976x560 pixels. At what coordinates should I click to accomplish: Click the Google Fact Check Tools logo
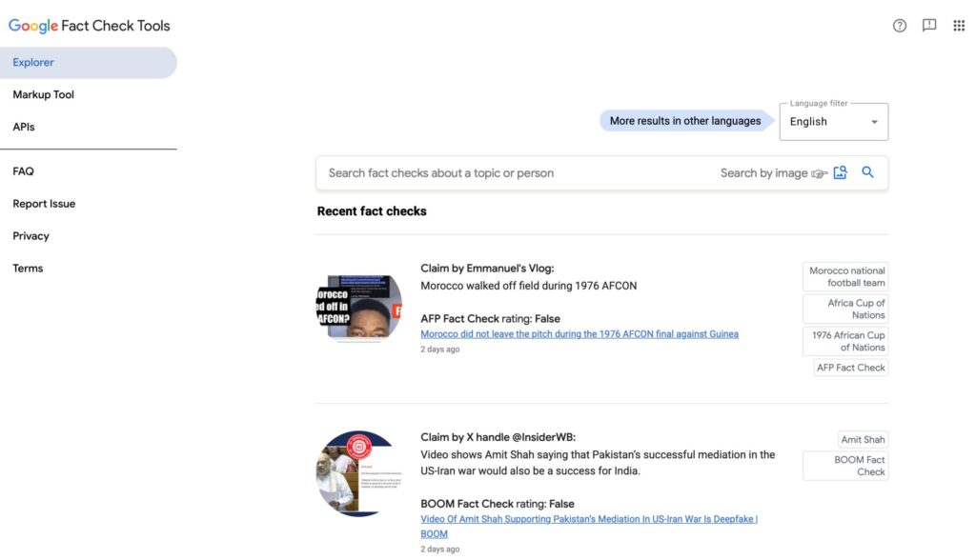coord(90,26)
